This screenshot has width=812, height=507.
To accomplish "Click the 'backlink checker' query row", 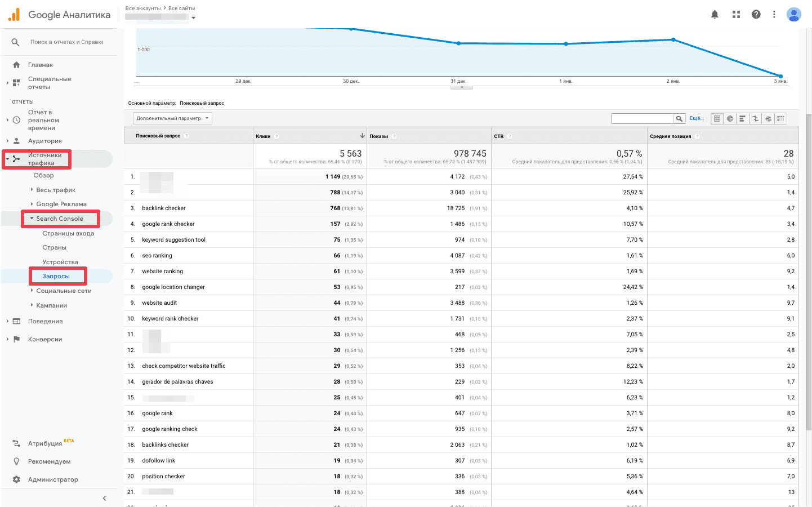I will 461,208.
